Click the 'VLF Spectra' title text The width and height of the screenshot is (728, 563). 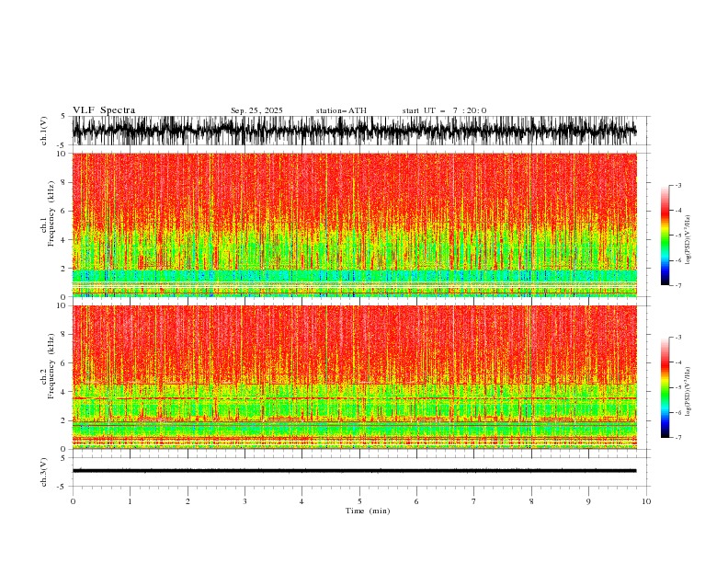[x=104, y=110]
